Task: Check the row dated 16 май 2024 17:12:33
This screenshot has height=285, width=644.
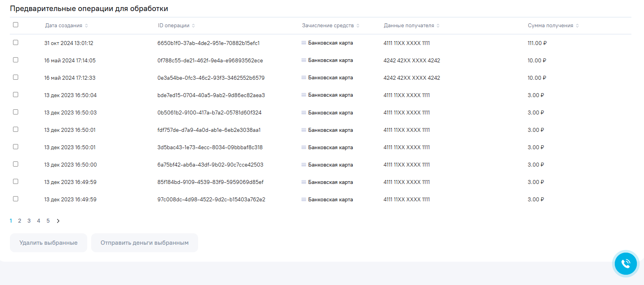Action: [16, 77]
